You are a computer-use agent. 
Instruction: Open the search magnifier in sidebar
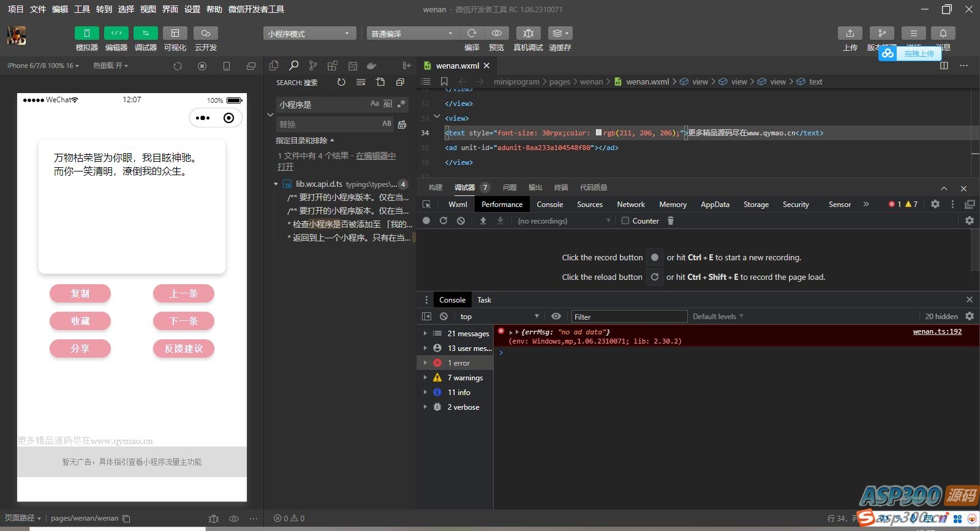point(294,66)
